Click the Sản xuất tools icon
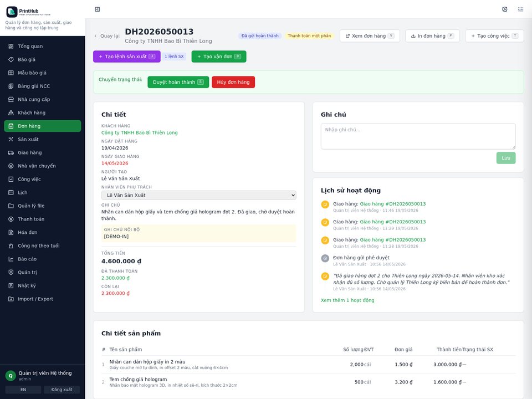This screenshot has height=399, width=532. click(11, 139)
